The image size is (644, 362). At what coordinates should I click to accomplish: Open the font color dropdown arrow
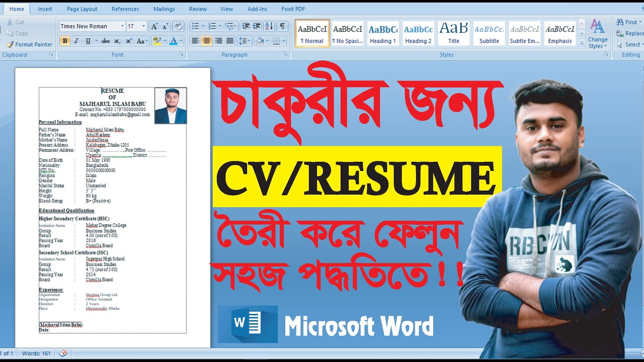(x=181, y=41)
